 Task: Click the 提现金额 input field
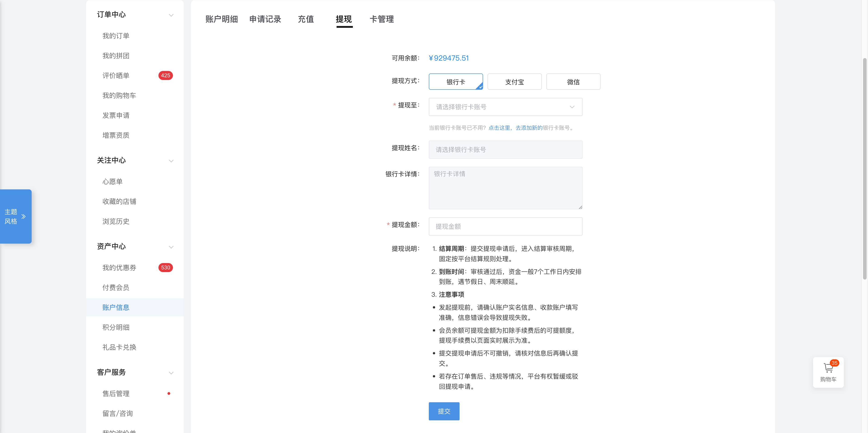[x=505, y=226]
